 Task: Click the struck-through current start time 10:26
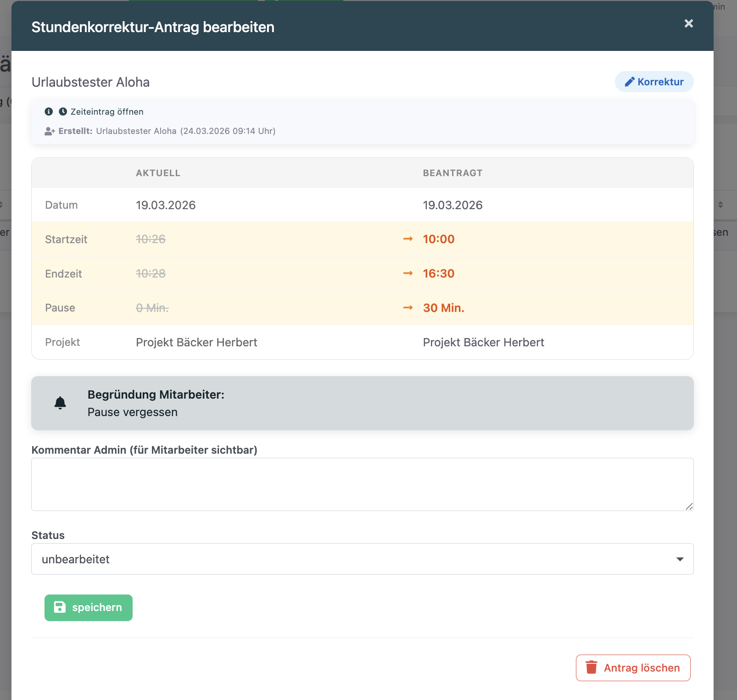pyautogui.click(x=151, y=239)
